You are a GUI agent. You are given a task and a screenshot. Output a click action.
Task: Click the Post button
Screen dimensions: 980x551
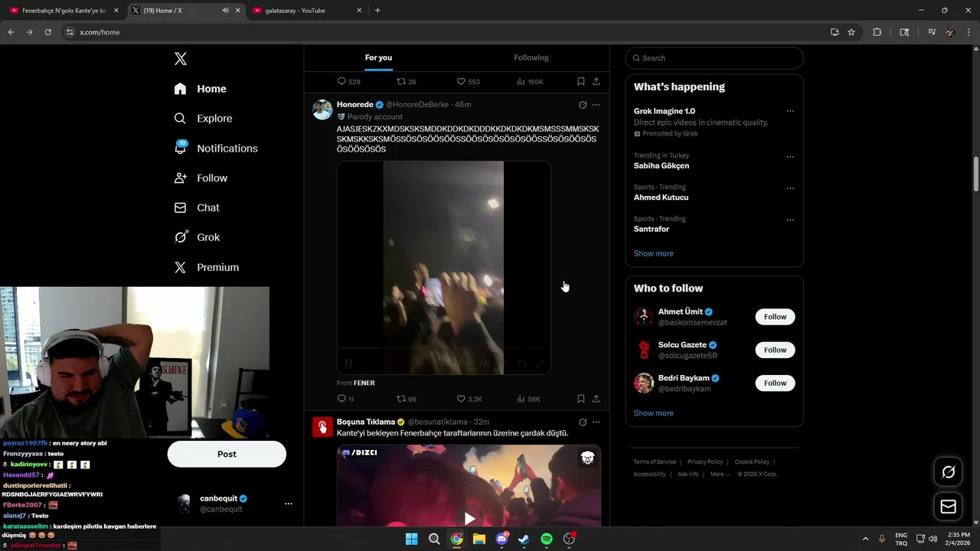click(x=227, y=454)
